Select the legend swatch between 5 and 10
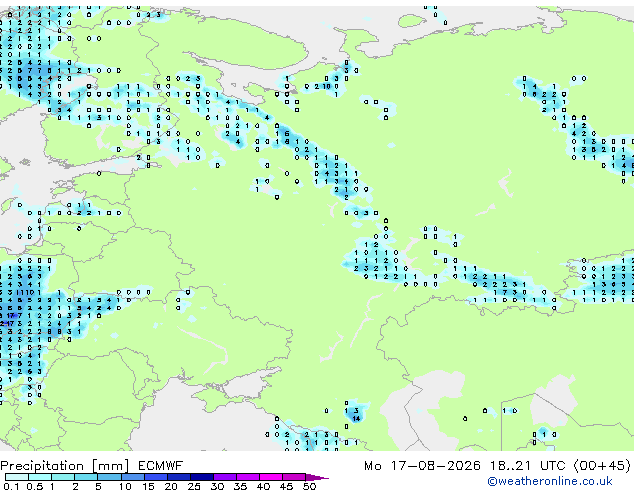634x490 pixels. click(109, 477)
